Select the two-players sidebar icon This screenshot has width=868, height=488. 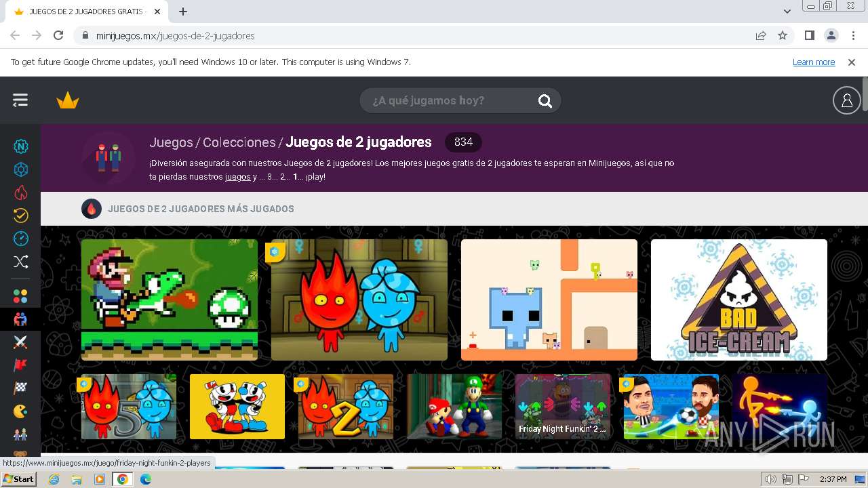coord(21,319)
